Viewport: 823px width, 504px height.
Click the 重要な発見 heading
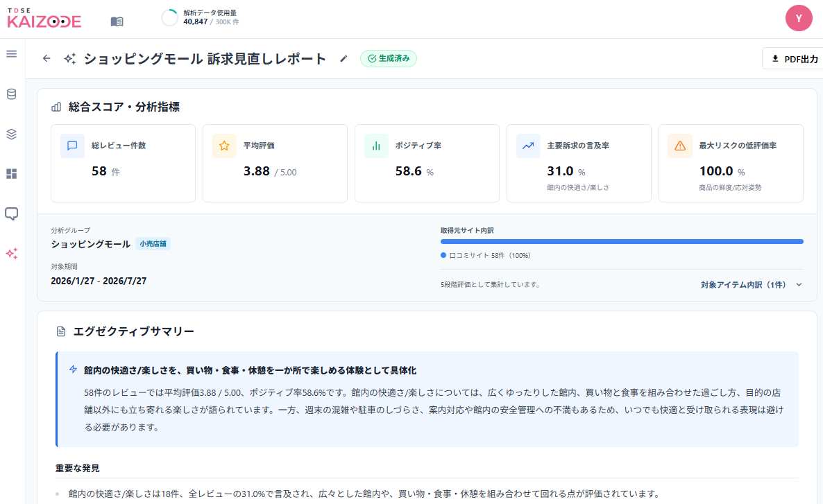(77, 468)
